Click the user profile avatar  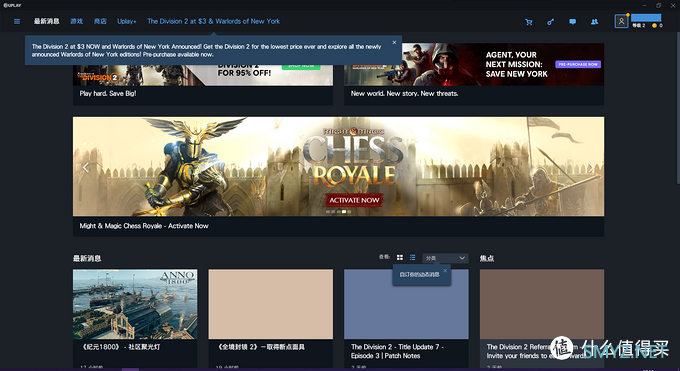pos(621,21)
